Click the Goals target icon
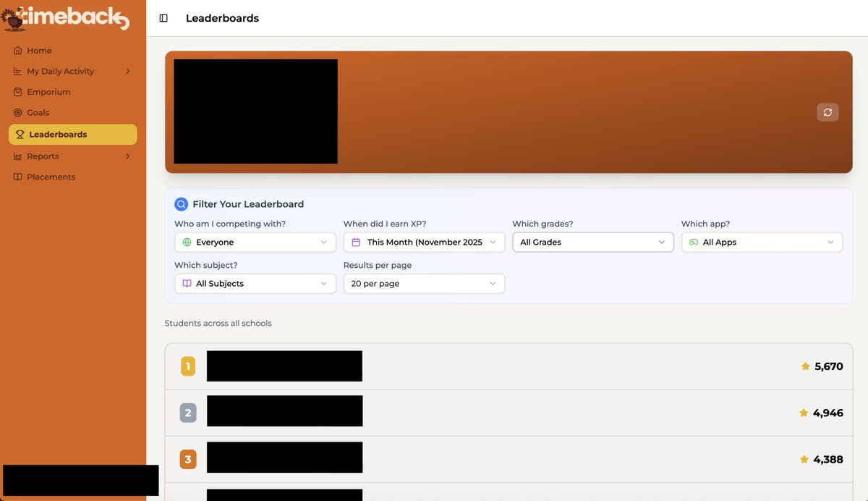The image size is (868, 501). (18, 112)
